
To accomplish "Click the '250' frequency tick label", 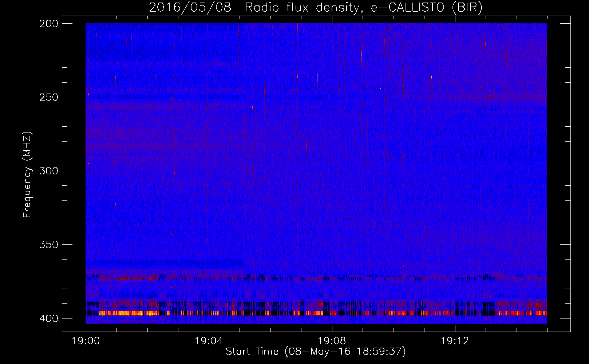I will tap(49, 97).
